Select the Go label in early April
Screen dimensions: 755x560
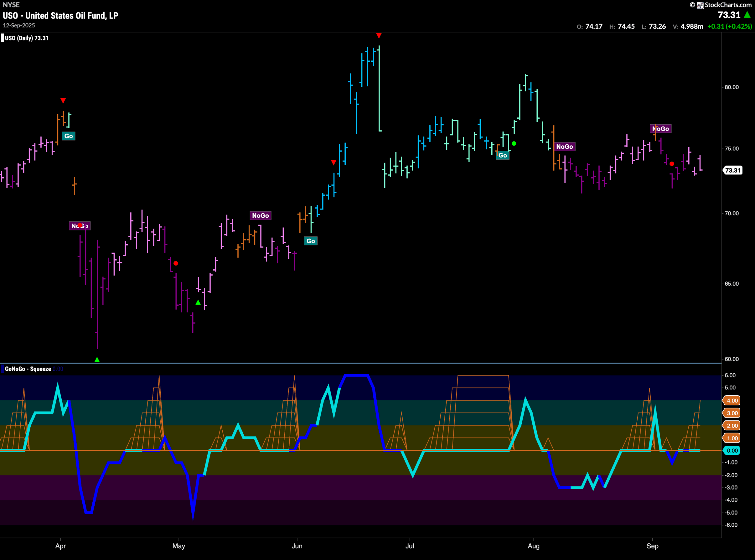68,136
